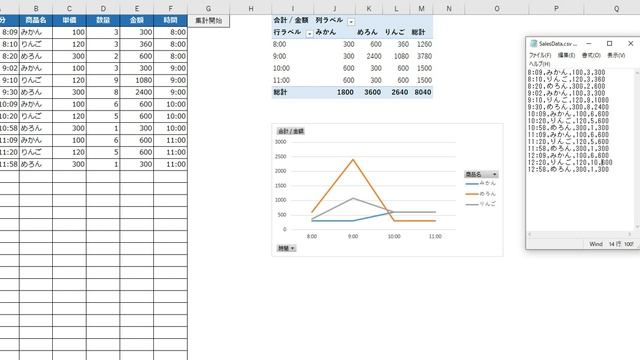Screen dimensions: 640x360
Task: Select column P header
Action: click(556, 8)
